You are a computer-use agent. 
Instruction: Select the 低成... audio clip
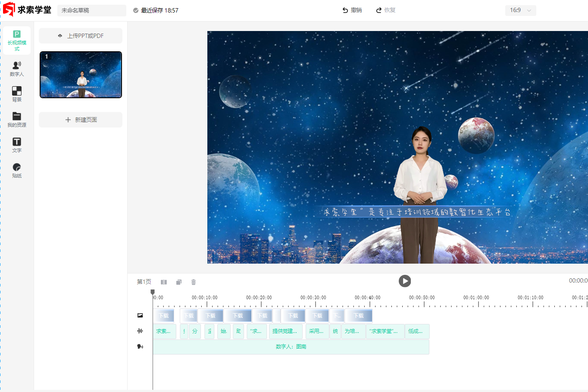(x=417, y=331)
